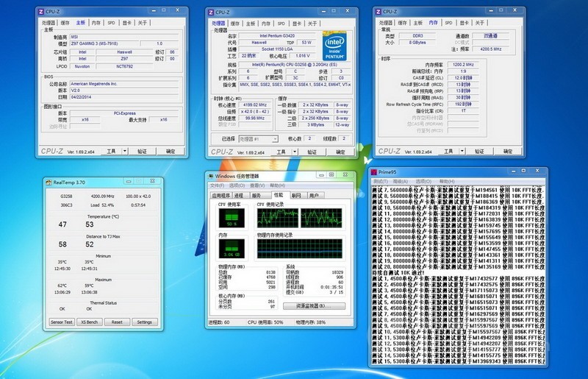Image resolution: width=588 pixels, height=379 pixels.
Task: Click the Windows 任务管理器 title bar icon
Action: click(x=211, y=176)
